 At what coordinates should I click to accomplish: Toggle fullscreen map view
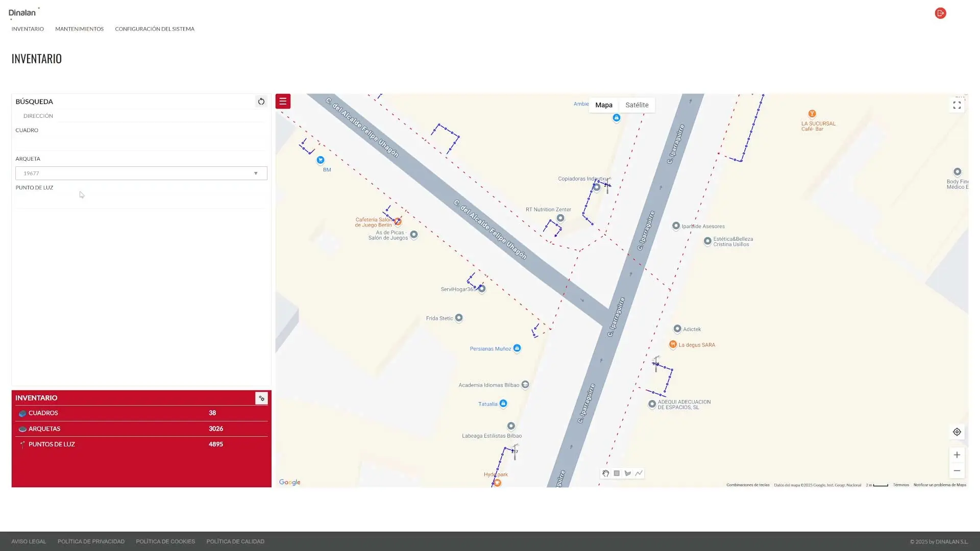click(x=957, y=105)
